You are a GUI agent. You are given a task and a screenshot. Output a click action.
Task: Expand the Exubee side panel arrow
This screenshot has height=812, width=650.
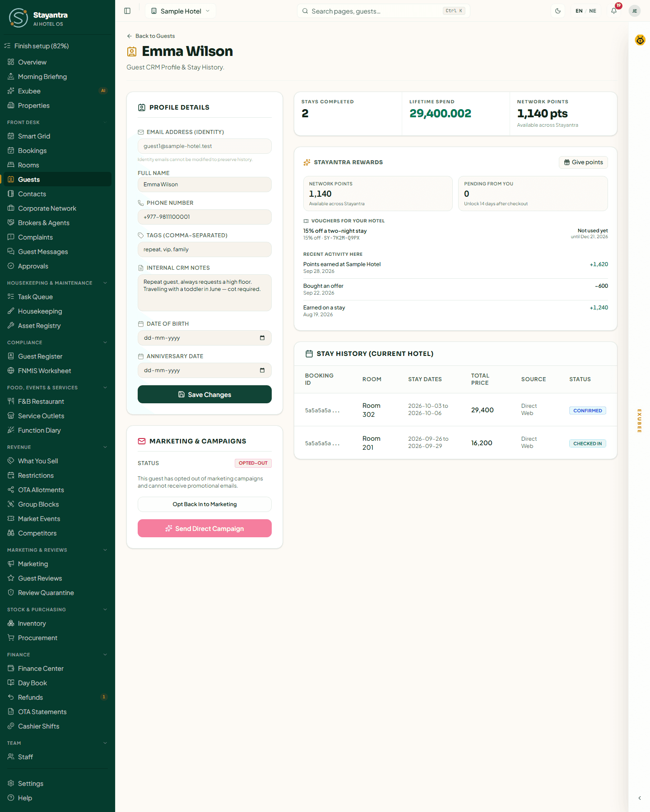pyautogui.click(x=640, y=798)
